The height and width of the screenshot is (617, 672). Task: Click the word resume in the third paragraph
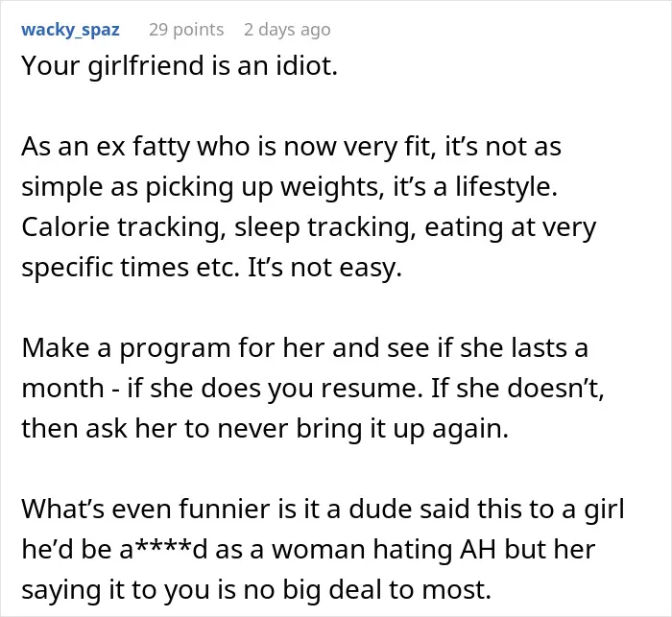(369, 389)
